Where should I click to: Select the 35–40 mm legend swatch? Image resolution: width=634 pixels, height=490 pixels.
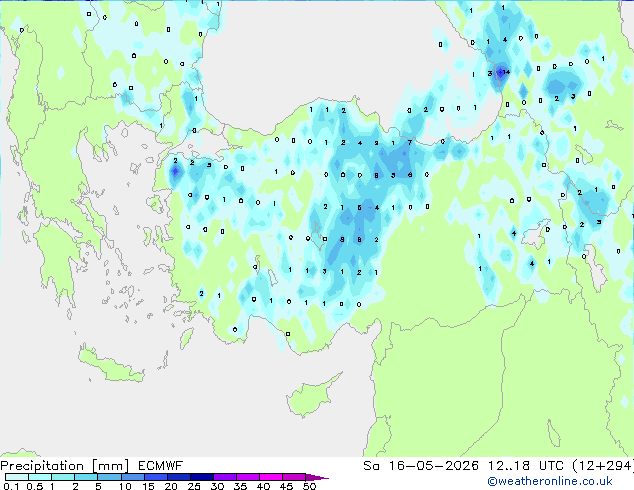tap(247, 477)
